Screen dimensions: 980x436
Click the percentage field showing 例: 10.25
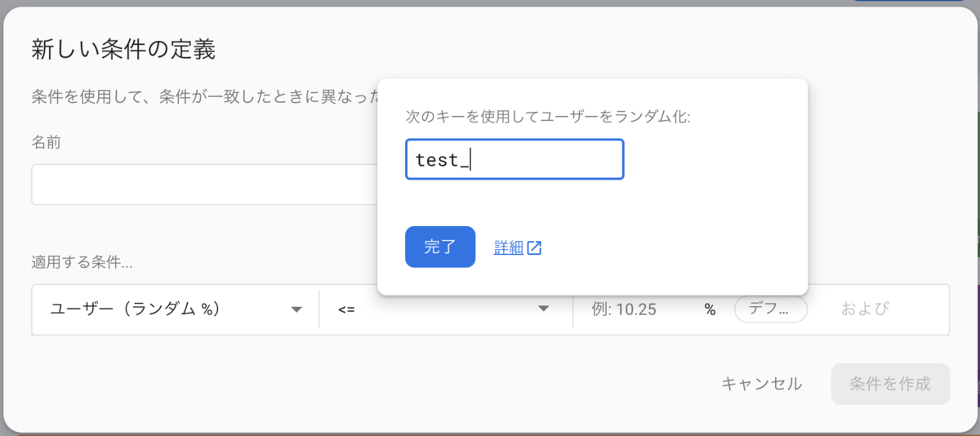point(639,309)
